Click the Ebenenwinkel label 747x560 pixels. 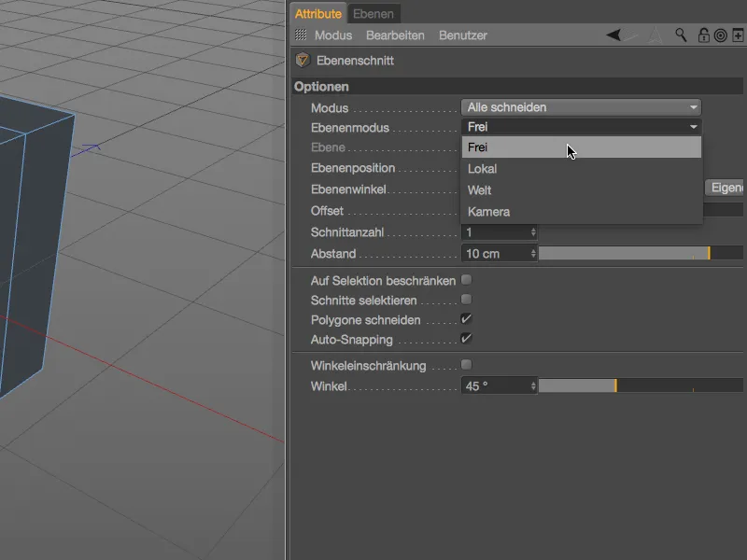pyautogui.click(x=348, y=189)
